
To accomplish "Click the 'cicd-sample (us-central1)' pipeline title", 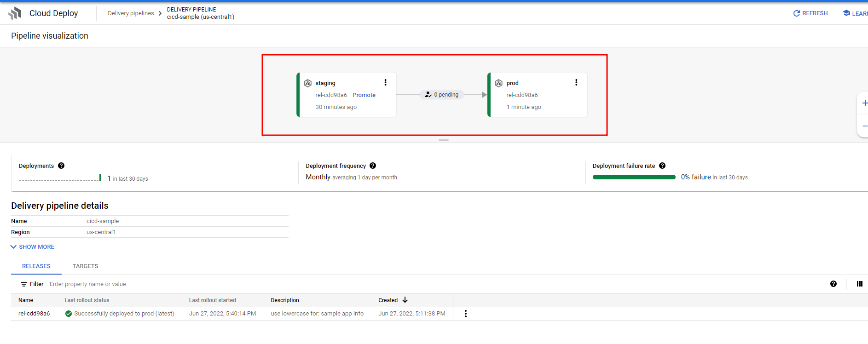I will point(201,17).
